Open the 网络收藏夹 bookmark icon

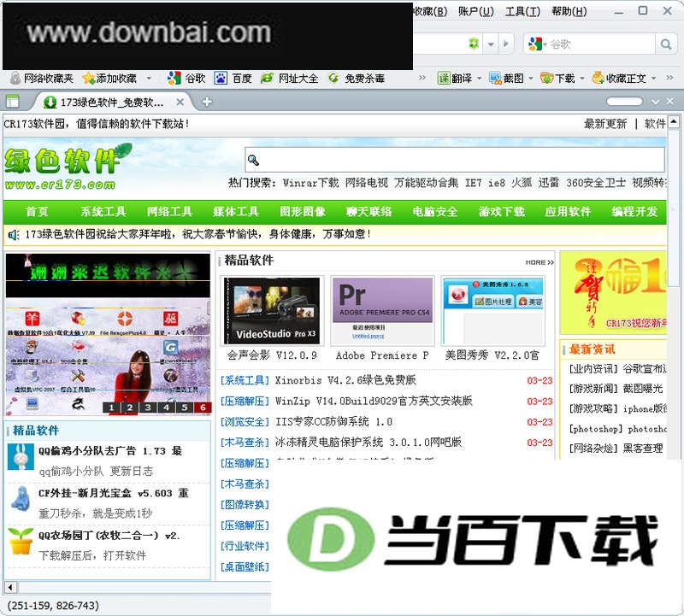[15, 79]
